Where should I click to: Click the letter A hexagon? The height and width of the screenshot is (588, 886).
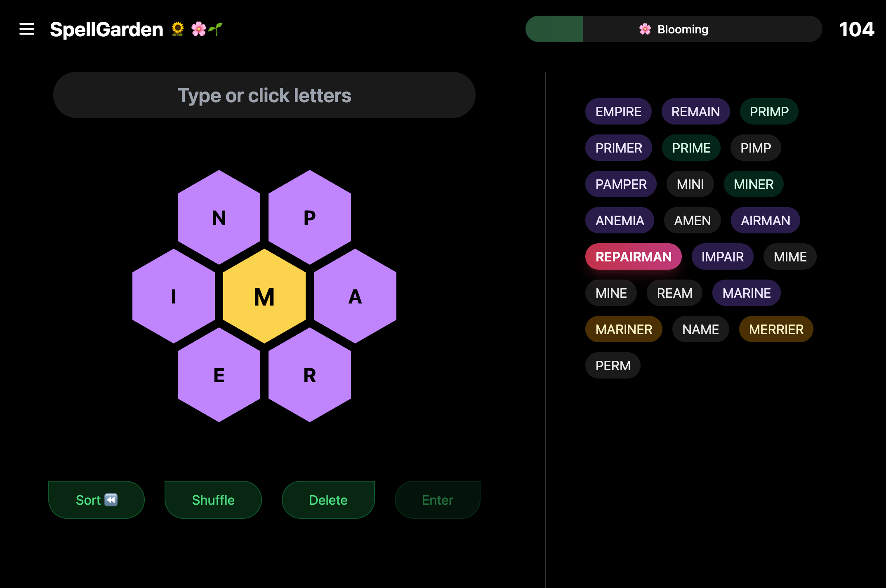[355, 296]
